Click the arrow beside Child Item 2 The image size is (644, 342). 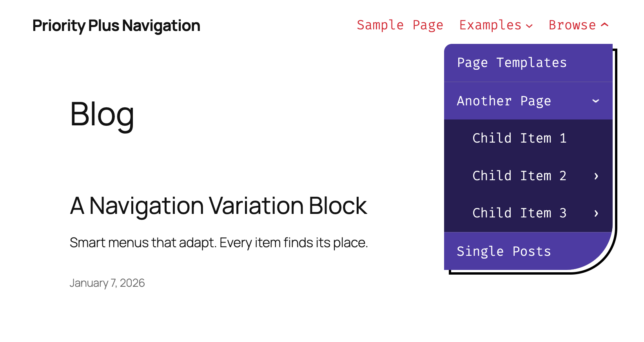click(x=596, y=176)
